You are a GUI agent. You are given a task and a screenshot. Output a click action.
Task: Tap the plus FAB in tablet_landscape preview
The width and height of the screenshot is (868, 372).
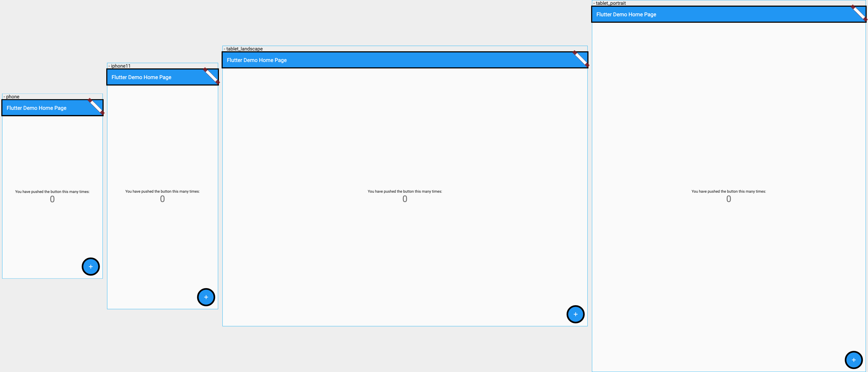(x=575, y=314)
